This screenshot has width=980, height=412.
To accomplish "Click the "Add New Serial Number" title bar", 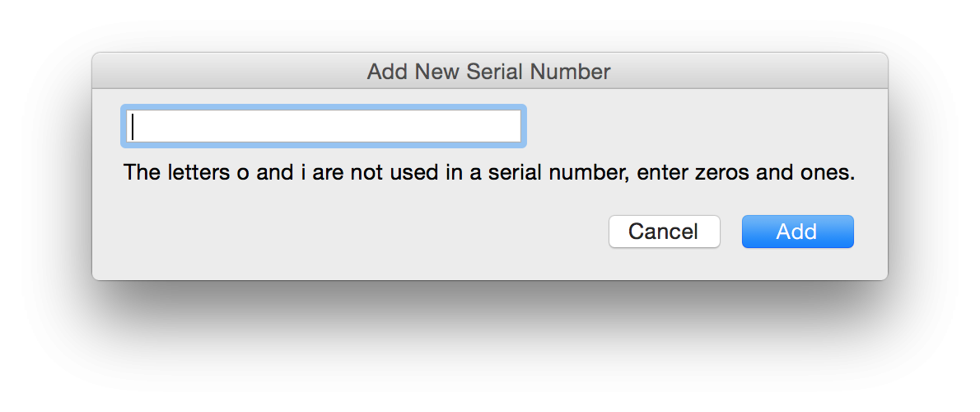I will point(489,72).
